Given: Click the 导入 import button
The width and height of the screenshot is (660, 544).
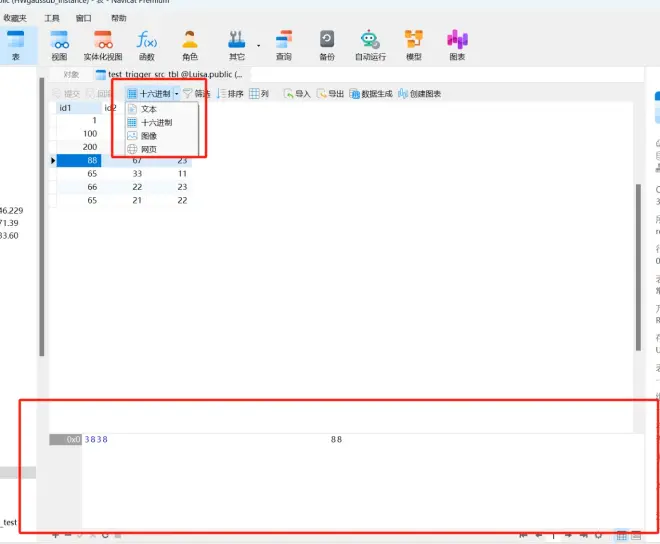Looking at the screenshot, I should 297,94.
